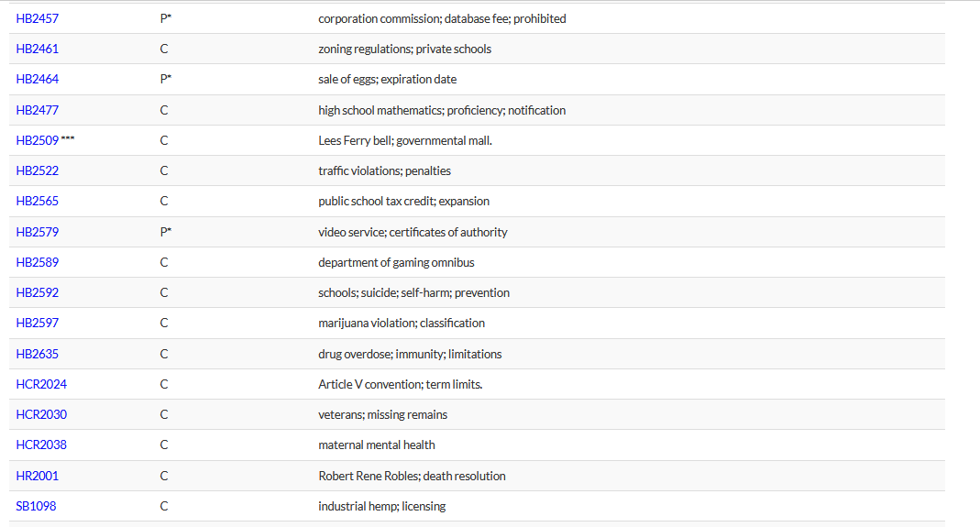
Task: Open the HB2597 bill link
Action: point(37,324)
